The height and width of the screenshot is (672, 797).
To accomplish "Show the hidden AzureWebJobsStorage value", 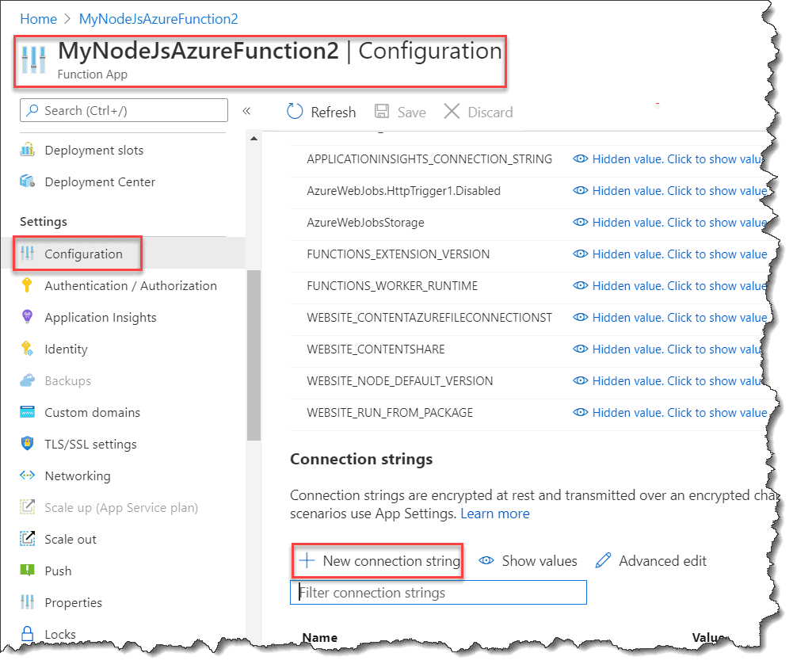I will pyautogui.click(x=677, y=223).
